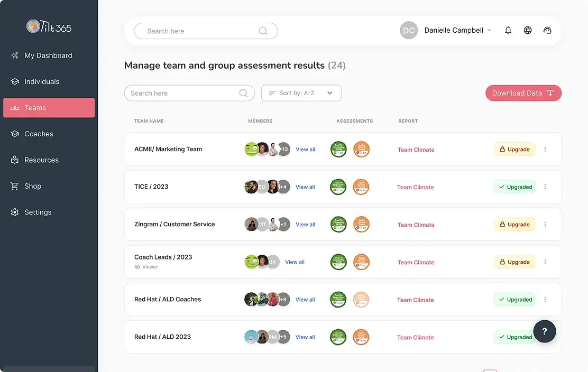
Task: Click green assessment badge for Zingram / Customer Service
Action: click(x=338, y=225)
